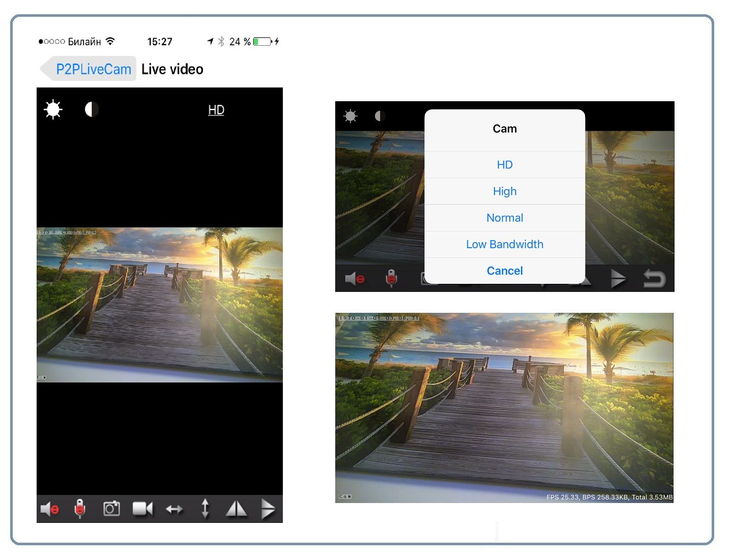
Task: Toggle the microphone in the landscape toolbar
Action: click(x=391, y=278)
